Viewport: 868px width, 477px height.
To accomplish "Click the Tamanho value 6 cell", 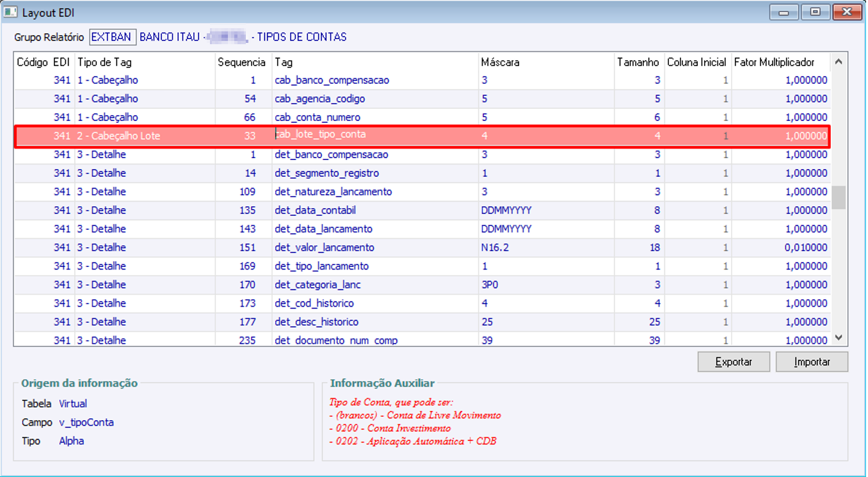I will 639,117.
